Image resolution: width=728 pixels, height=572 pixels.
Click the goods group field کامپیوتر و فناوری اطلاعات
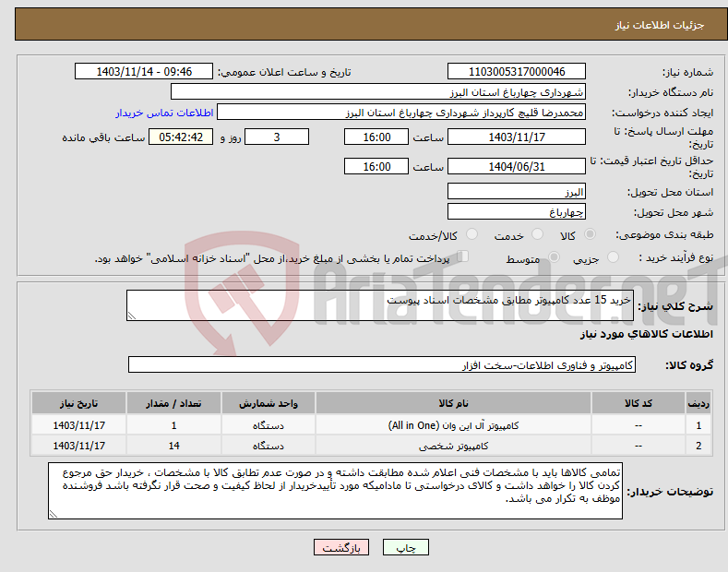[382, 365]
